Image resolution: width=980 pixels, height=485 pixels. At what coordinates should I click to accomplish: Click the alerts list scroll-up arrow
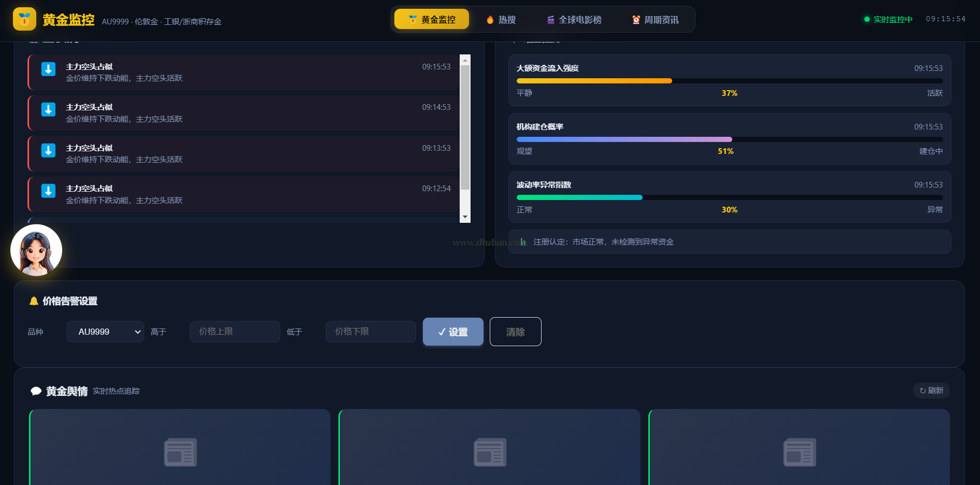point(465,60)
